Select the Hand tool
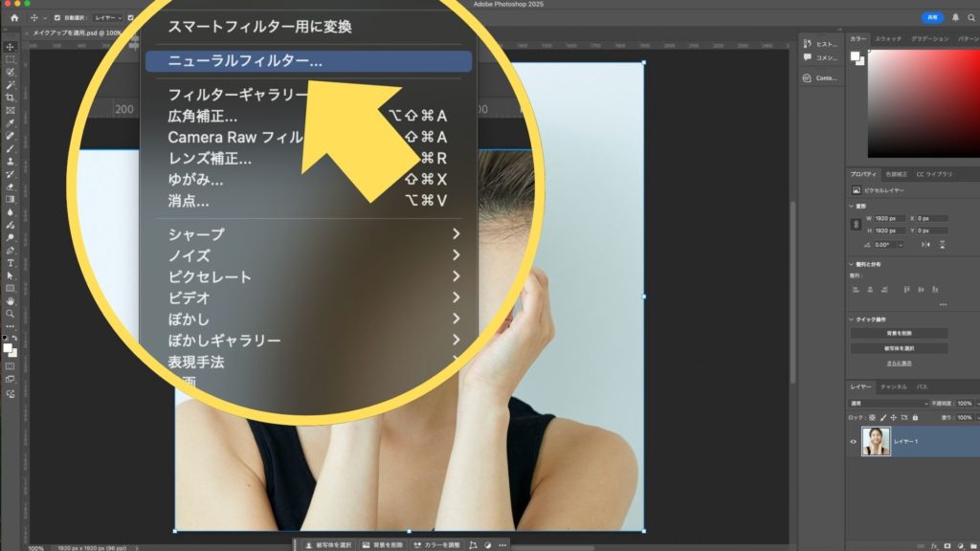This screenshot has width=980, height=551. (x=11, y=300)
